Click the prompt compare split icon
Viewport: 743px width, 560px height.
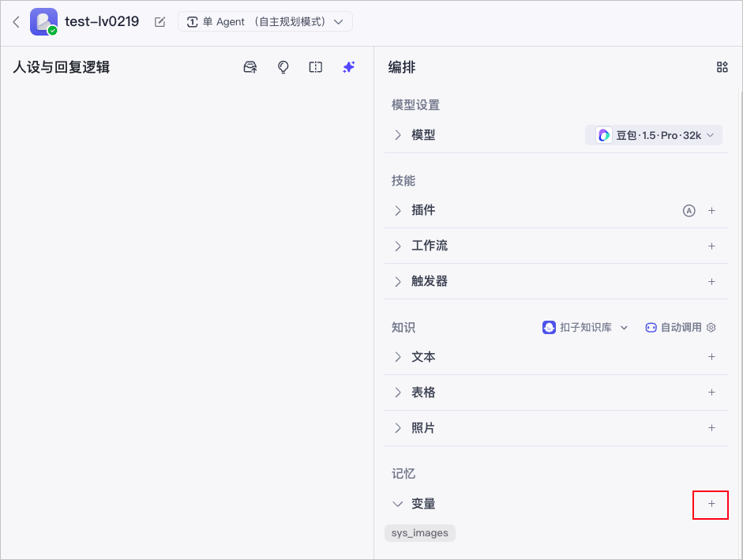(x=316, y=67)
